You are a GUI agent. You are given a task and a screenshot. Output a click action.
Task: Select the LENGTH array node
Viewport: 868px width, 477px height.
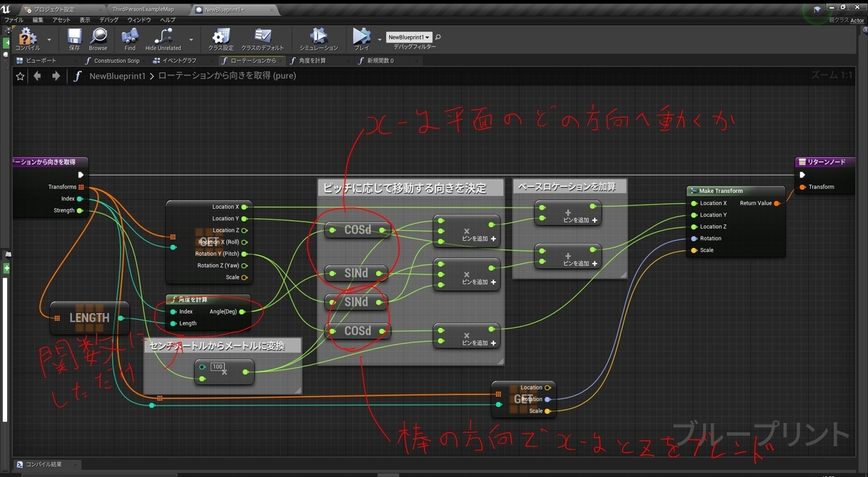pyautogui.click(x=90, y=318)
